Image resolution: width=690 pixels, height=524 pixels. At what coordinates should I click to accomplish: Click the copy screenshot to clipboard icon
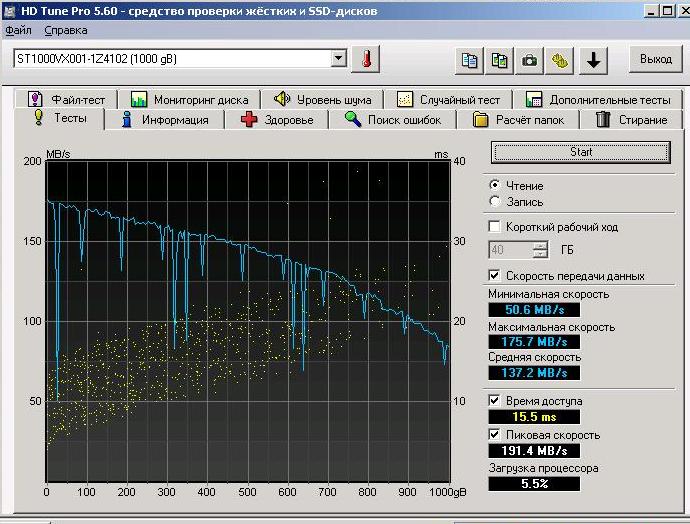pyautogui.click(x=499, y=60)
